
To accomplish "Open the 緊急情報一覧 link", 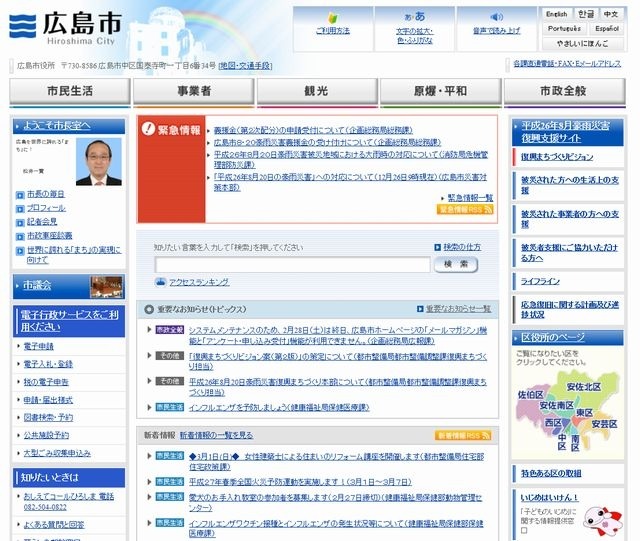I will point(470,198).
